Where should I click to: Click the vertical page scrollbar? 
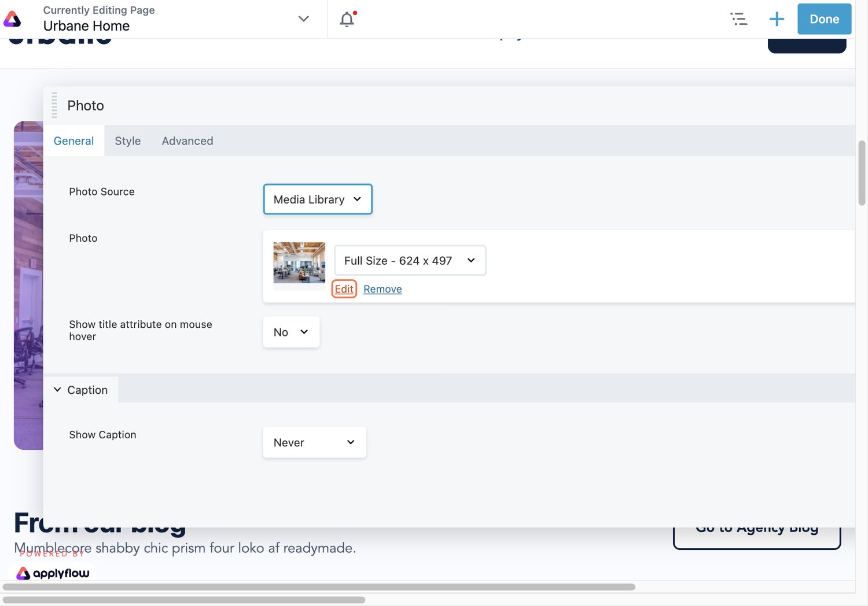[862, 172]
